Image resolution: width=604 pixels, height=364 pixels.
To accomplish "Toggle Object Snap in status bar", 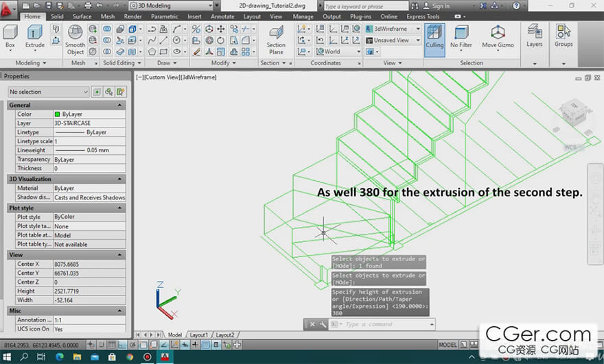I will 143,345.
